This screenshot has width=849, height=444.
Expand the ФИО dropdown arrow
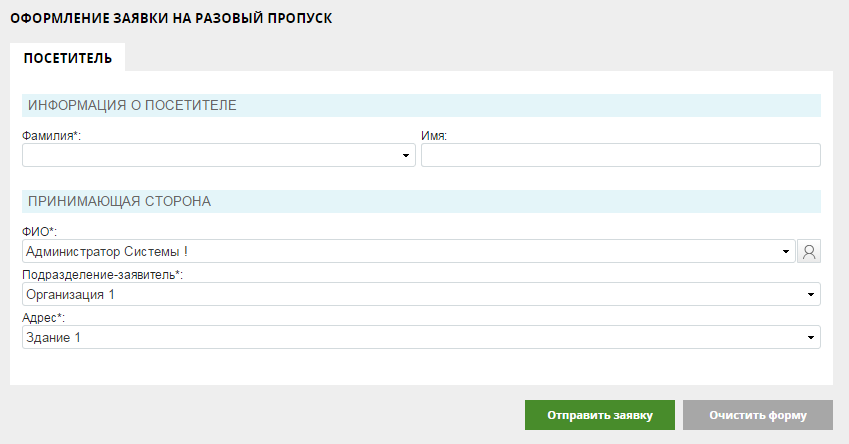[x=786, y=251]
